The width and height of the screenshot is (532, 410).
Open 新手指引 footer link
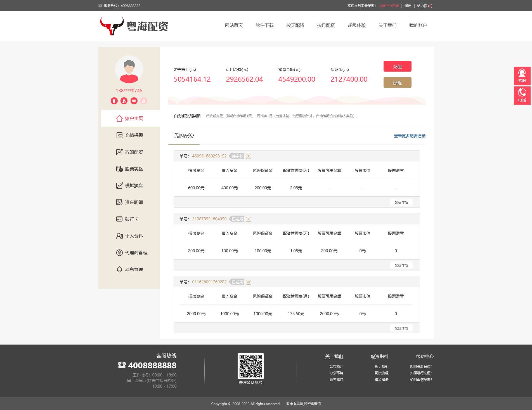click(382, 366)
